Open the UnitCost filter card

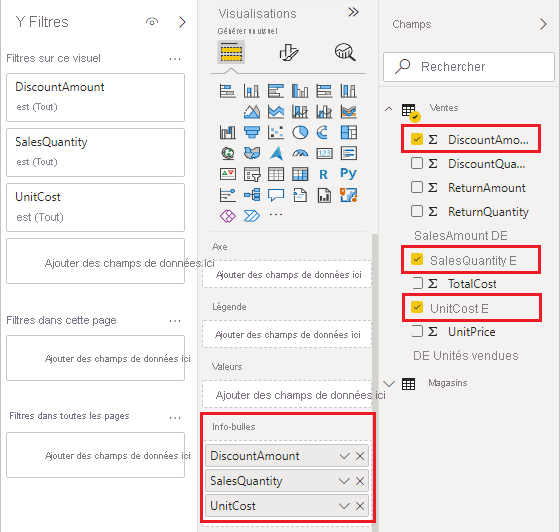coord(95,207)
